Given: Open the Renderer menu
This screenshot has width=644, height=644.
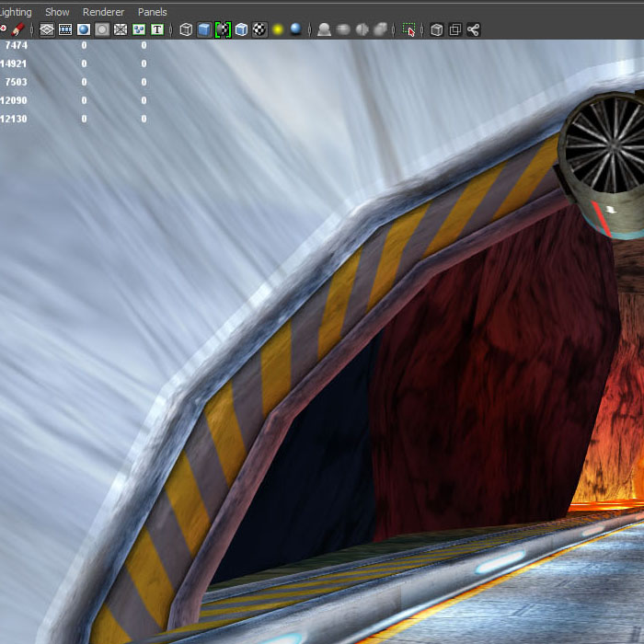Looking at the screenshot, I should (x=103, y=12).
